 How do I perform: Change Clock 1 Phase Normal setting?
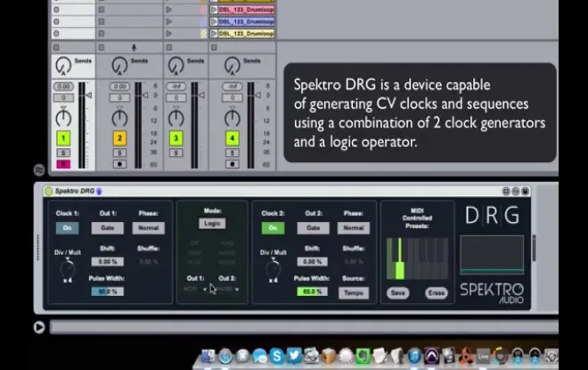point(148,227)
